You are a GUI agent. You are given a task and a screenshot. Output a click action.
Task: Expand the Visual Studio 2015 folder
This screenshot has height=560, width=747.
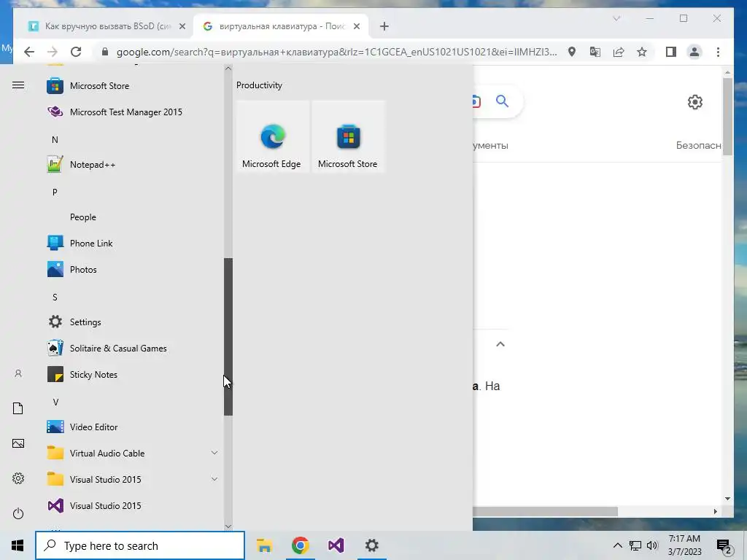(133, 480)
